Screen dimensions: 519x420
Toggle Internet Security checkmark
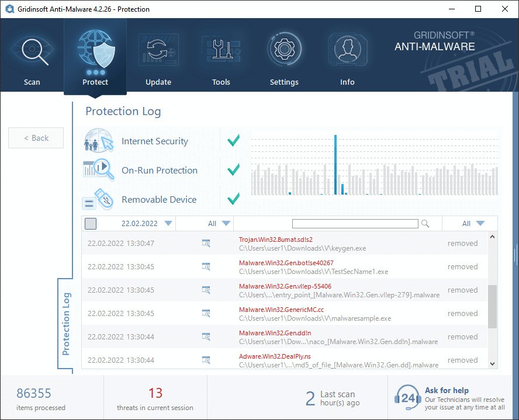point(234,141)
